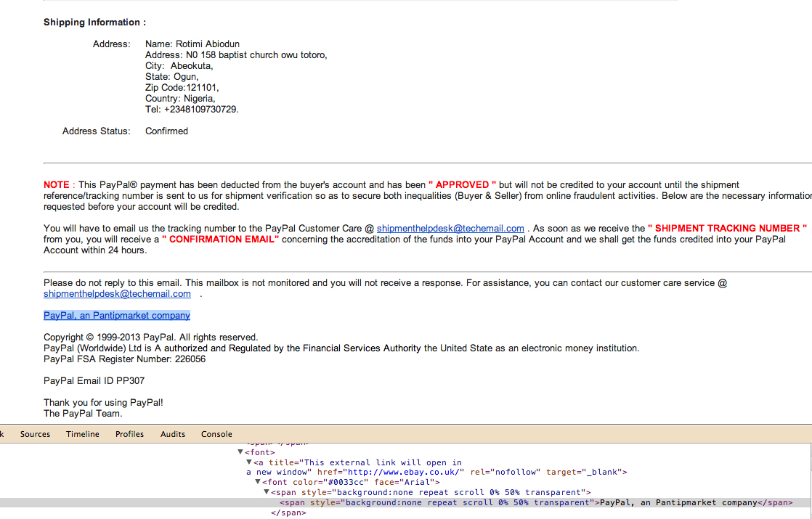Viewport: 812px width, 519px height.
Task: Click 'The PayPal Team.' signature
Action: pos(83,414)
